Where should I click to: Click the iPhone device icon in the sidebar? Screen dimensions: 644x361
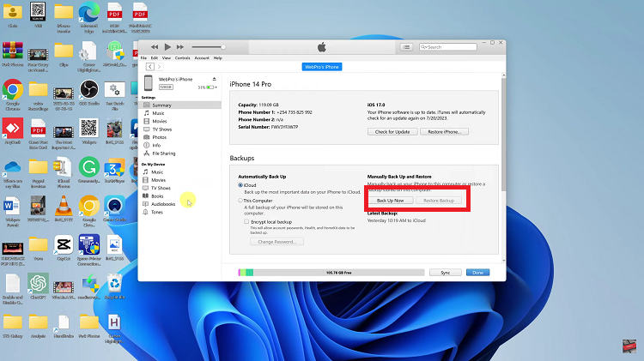[149, 83]
